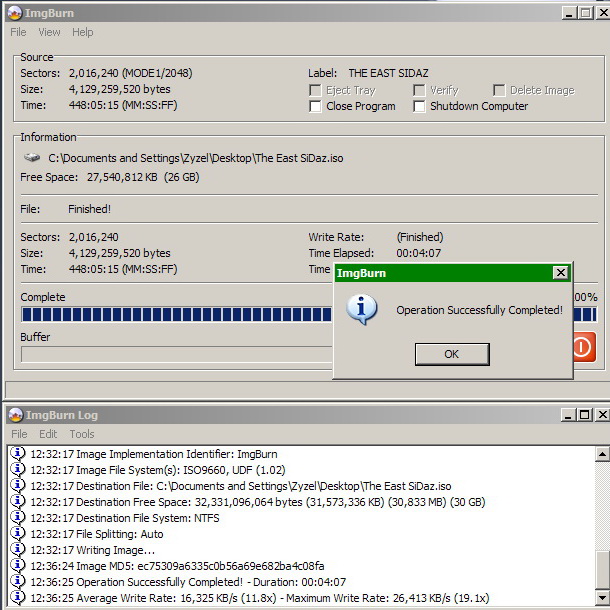Click the Time Elapsed value 00:04:07
Viewport: 610px width, 610px height.
(419, 253)
